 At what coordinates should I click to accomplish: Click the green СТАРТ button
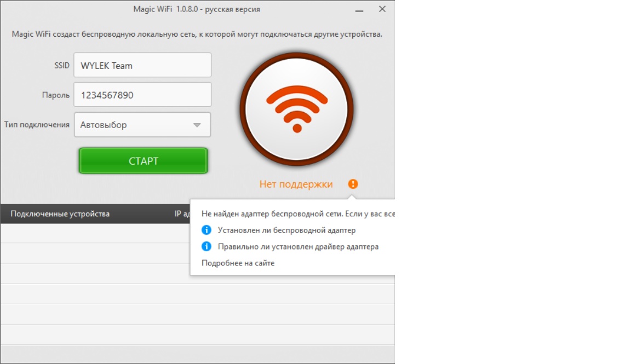pyautogui.click(x=144, y=161)
